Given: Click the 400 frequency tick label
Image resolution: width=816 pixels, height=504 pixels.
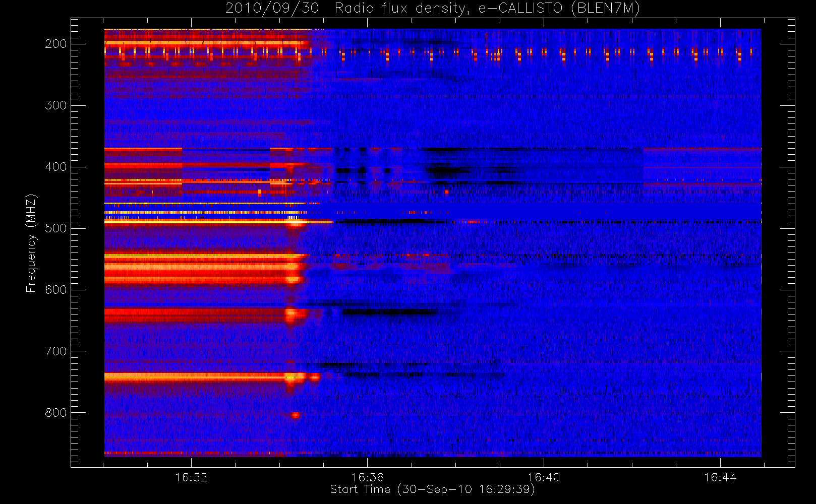Looking at the screenshot, I should [55, 167].
